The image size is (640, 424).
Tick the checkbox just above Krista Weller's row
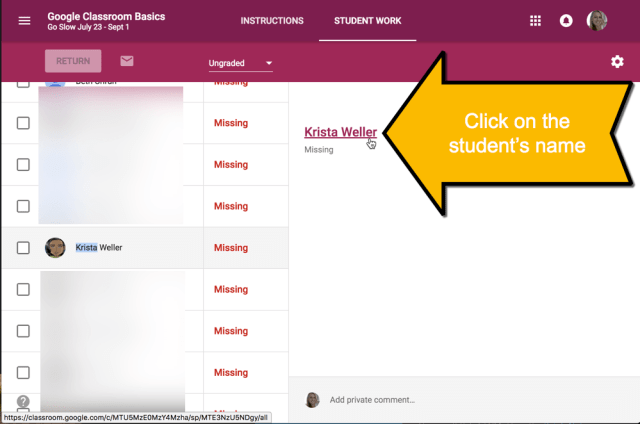coord(23,206)
